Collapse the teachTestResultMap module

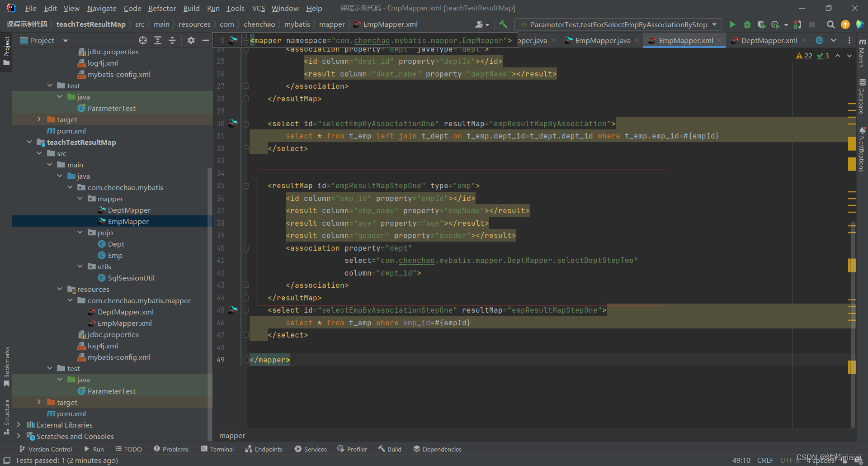29,142
